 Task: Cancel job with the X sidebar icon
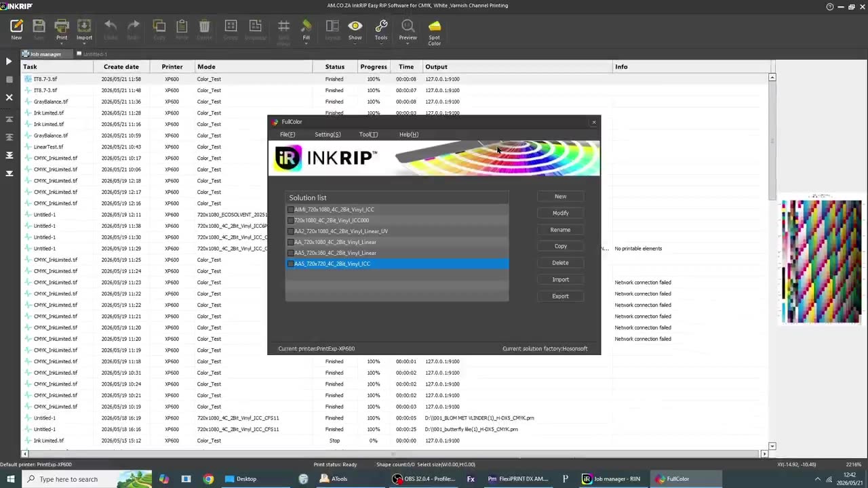click(x=9, y=97)
